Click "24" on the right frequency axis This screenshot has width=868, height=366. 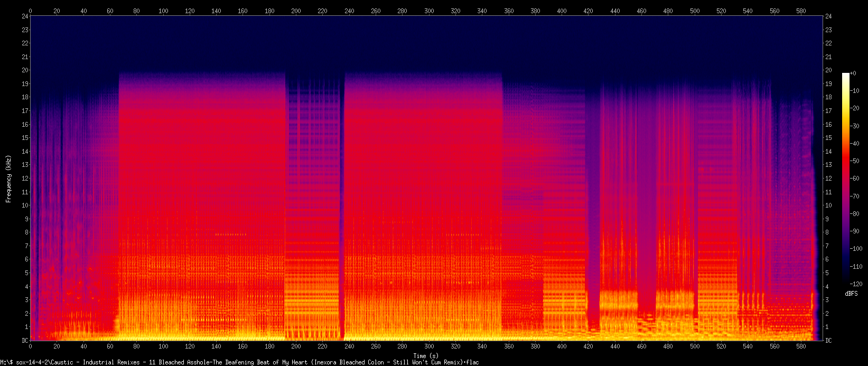point(828,16)
